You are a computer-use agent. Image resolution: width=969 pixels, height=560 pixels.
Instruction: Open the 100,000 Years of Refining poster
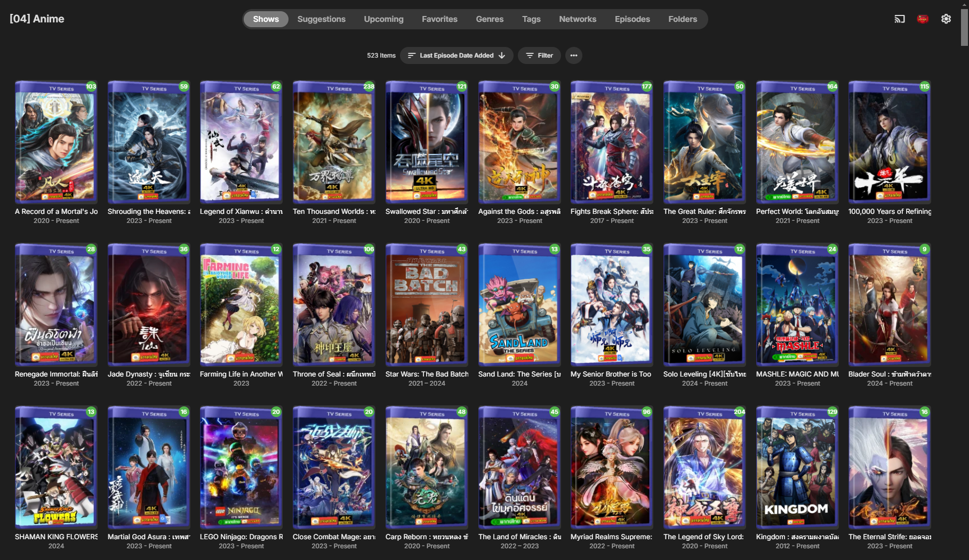point(890,142)
